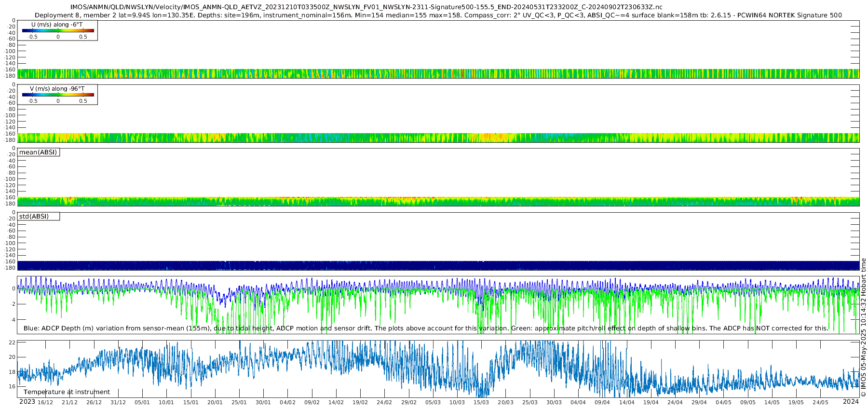This screenshot has width=868, height=410.
Task: Click the 24/05 date tick
Action: click(x=820, y=402)
